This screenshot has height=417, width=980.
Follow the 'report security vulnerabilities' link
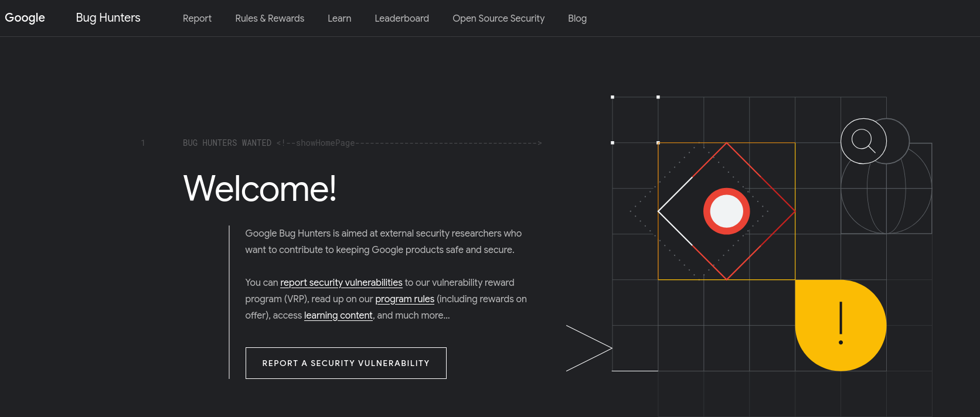(x=341, y=282)
